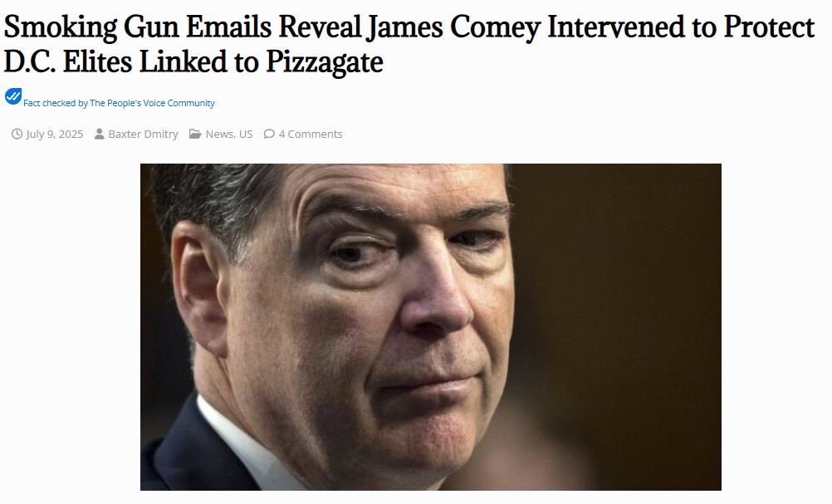The image size is (832, 504).
Task: Click the word Pizzagate in the headline
Action: [324, 62]
